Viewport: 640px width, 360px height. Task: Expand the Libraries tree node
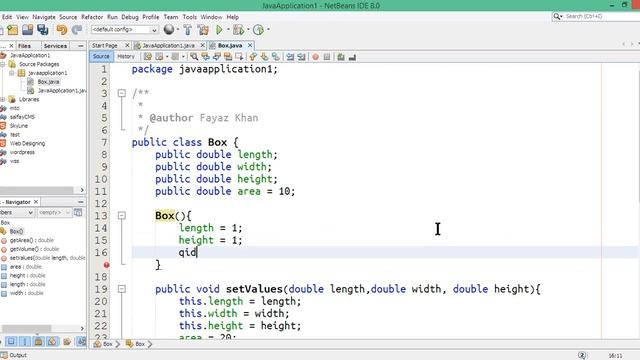[3, 99]
